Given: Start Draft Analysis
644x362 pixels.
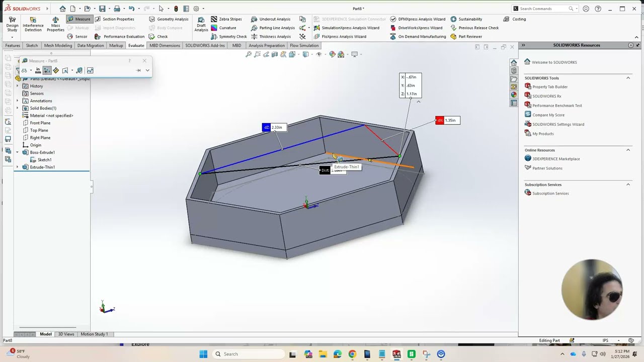Looking at the screenshot, I should coord(201,24).
